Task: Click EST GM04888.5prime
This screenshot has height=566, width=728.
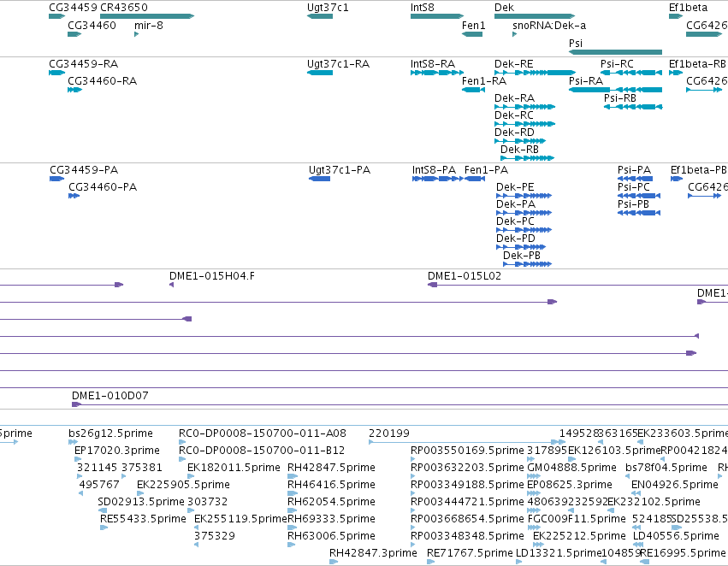Action: coord(534,476)
